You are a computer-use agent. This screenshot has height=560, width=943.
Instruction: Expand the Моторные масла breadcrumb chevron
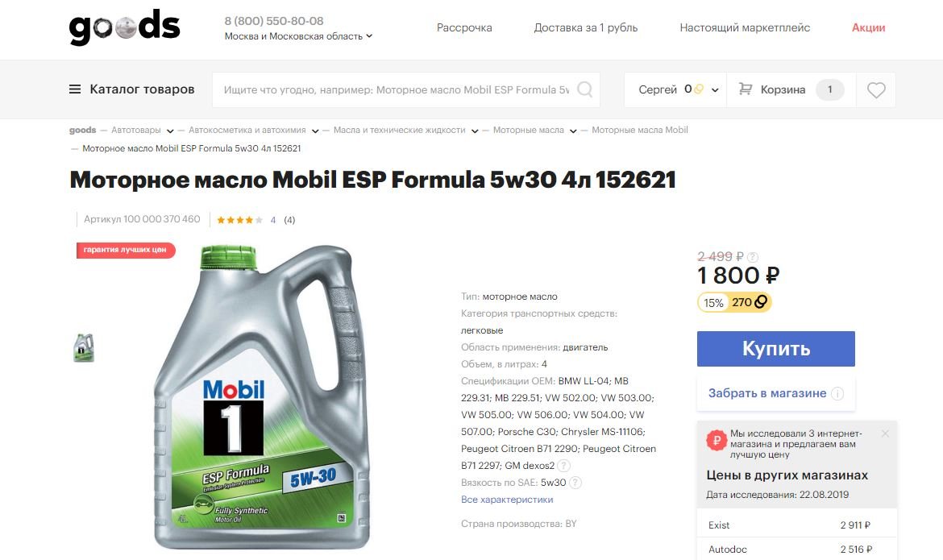(x=573, y=131)
